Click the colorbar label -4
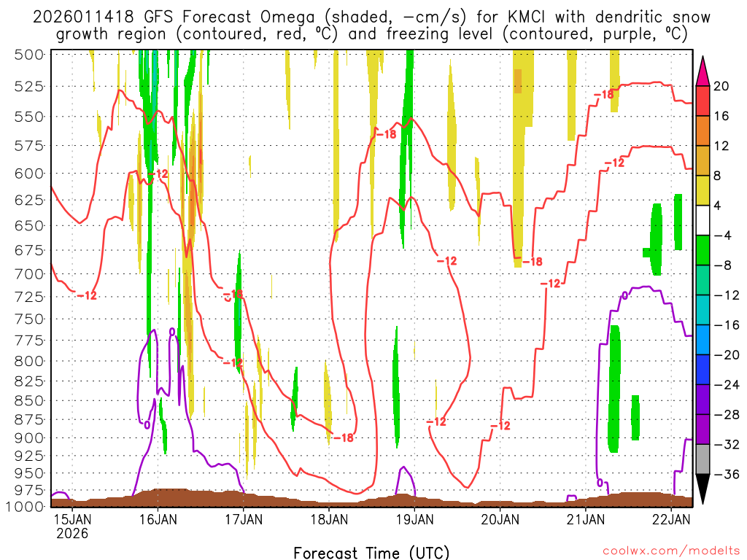This screenshot has height=560, width=747. [723, 236]
